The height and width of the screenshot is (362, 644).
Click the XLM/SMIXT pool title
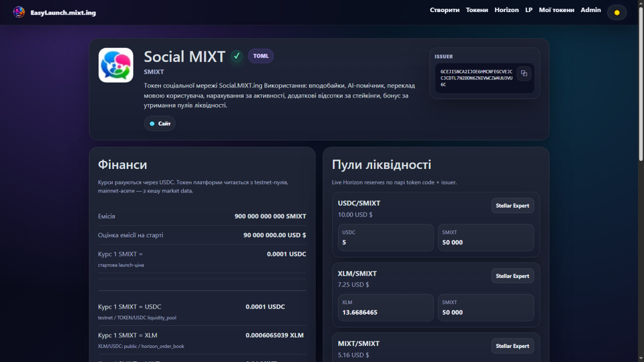coord(357,274)
